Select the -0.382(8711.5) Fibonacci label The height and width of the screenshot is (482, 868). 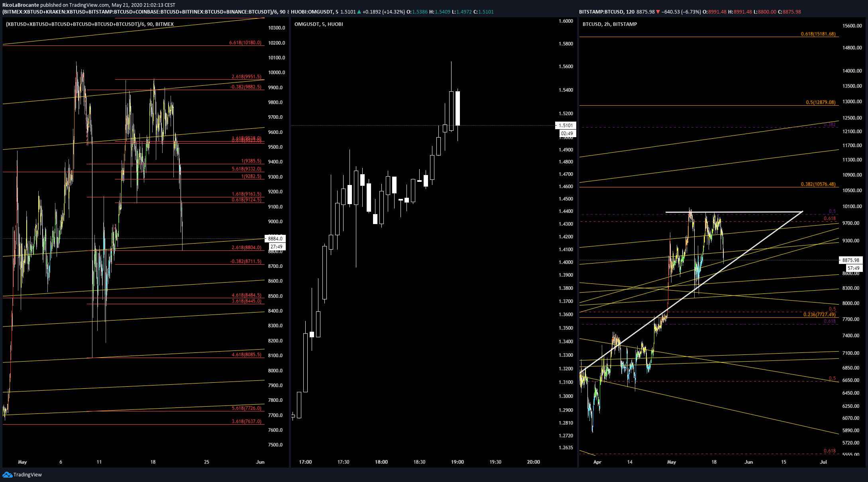click(x=245, y=262)
